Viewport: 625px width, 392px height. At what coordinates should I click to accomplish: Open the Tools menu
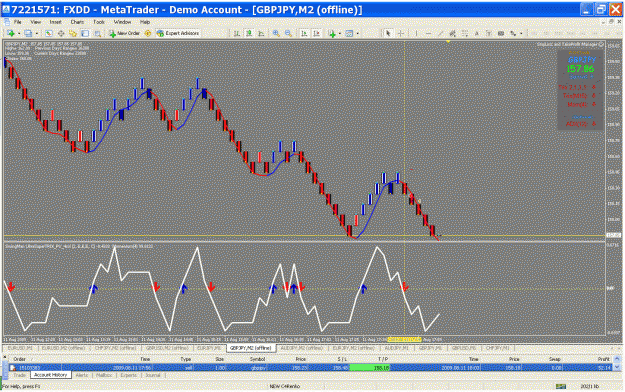(98, 22)
